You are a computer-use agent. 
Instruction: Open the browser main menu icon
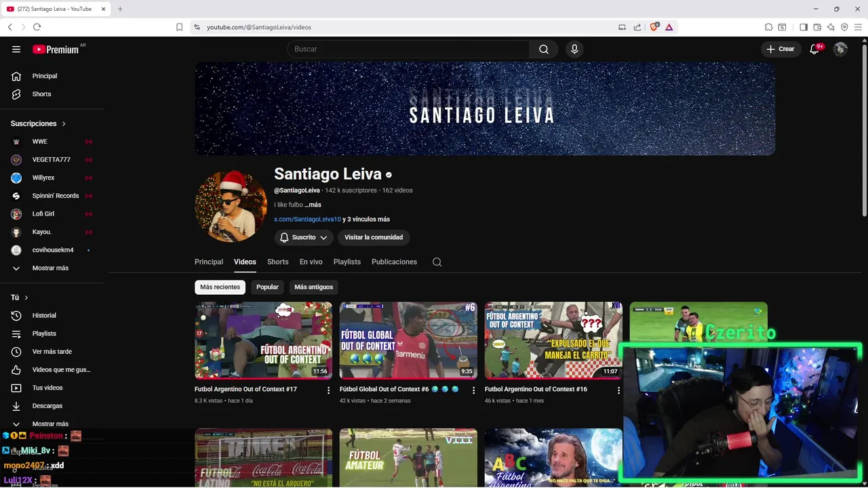858,27
